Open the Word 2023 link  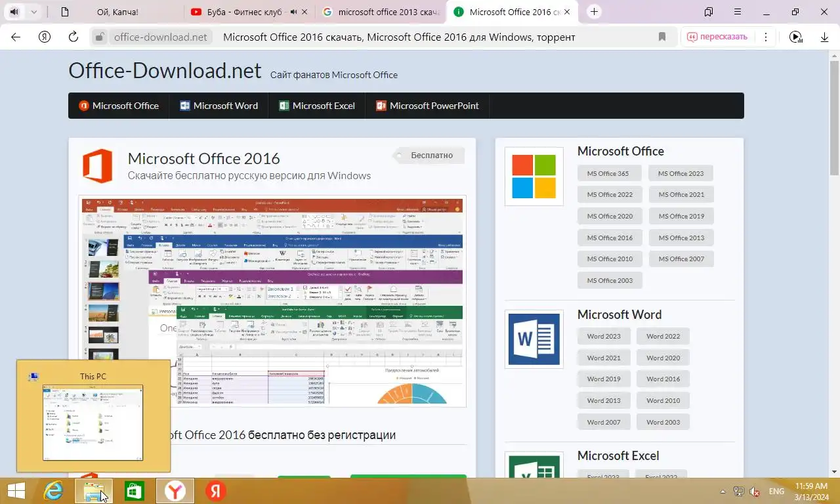pyautogui.click(x=604, y=336)
